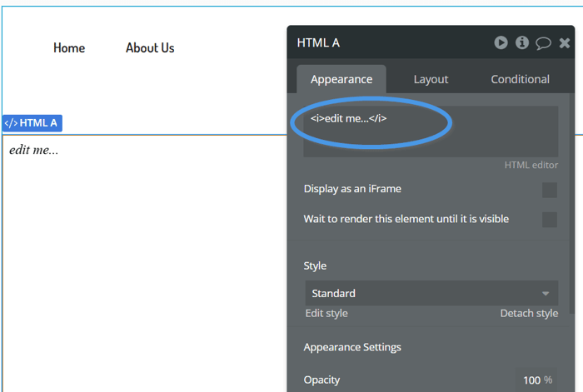Image resolution: width=583 pixels, height=392 pixels.
Task: Click the property panel vertical scrollbar
Action: pos(572,193)
